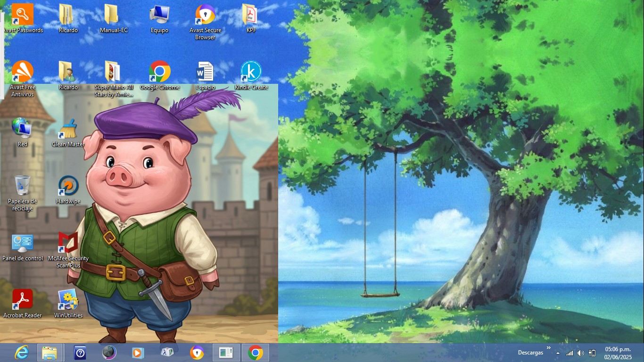This screenshot has width=644, height=362.
Task: Open the network signal tray icon
Action: coord(570,353)
